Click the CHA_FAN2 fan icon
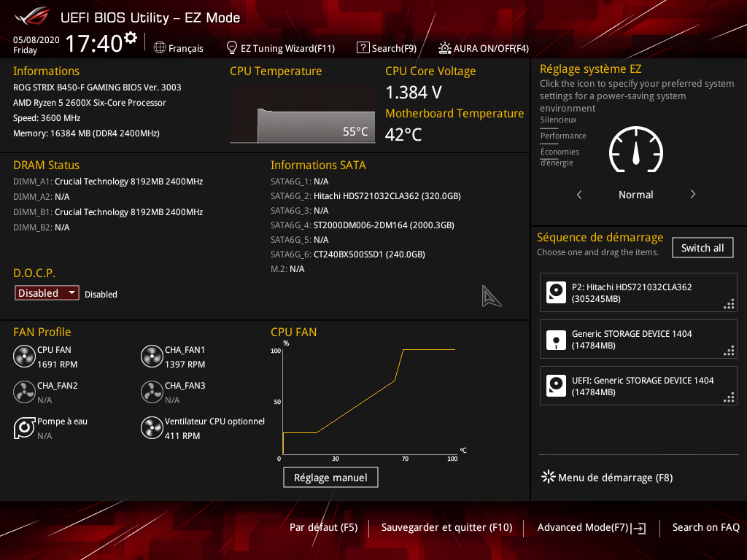The width and height of the screenshot is (747, 560). point(24,392)
